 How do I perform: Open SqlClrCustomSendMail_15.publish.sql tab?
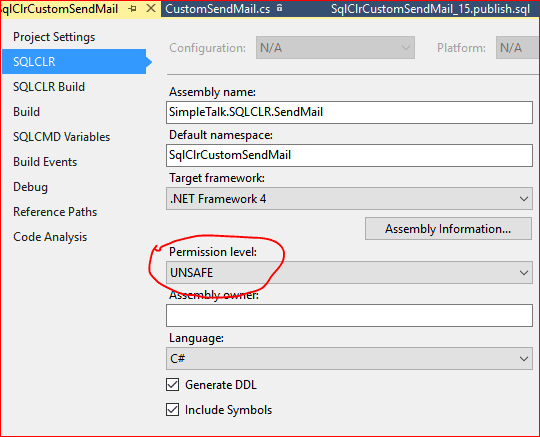[x=430, y=9]
